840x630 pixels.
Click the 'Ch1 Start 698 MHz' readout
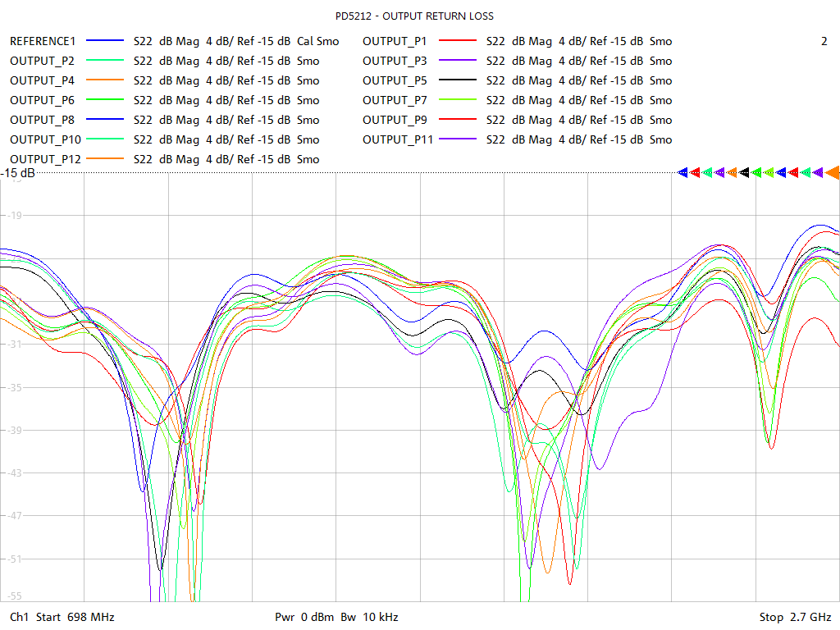point(62,617)
